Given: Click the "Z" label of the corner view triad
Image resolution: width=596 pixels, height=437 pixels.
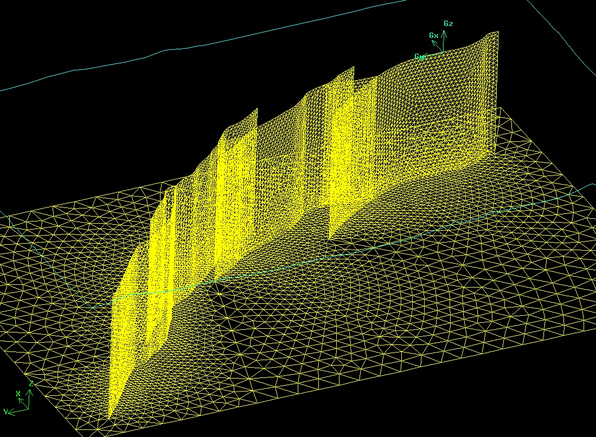Looking at the screenshot, I should (31, 383).
